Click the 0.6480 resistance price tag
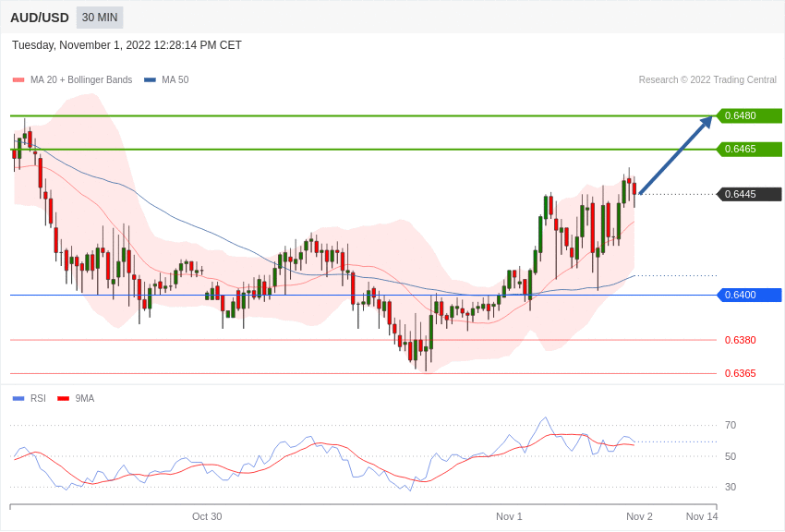This screenshot has width=785, height=532. tap(750, 116)
